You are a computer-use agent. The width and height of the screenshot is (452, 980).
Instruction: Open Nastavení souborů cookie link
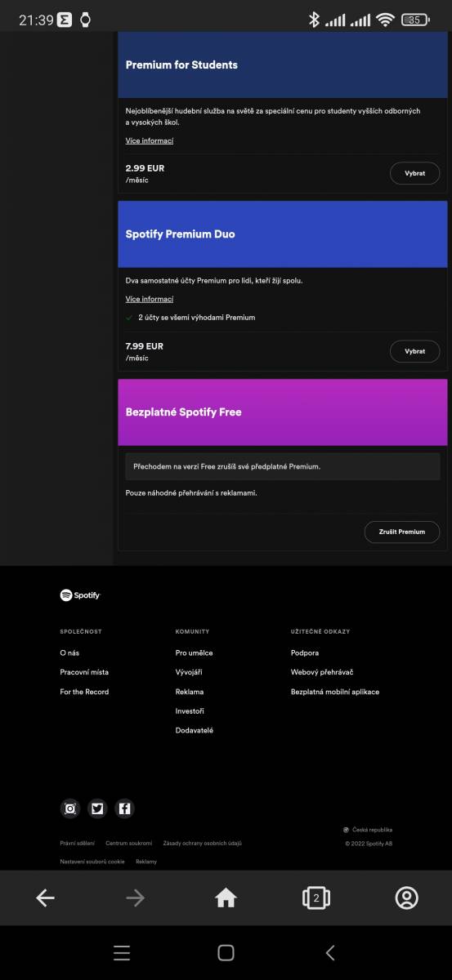click(x=92, y=862)
